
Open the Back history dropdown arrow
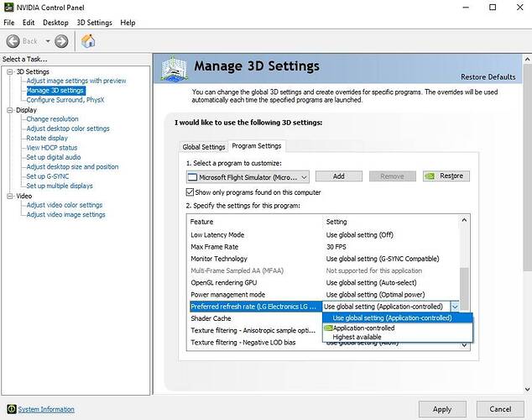48,41
